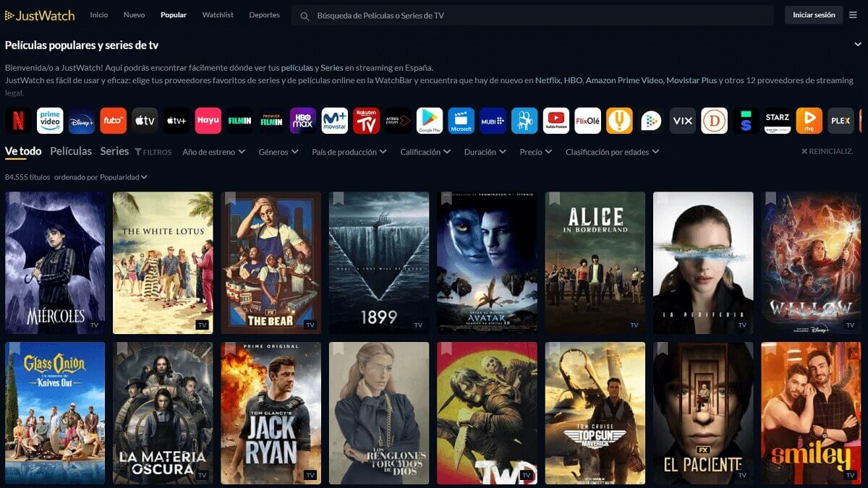Select the Disney+ provider icon
The width and height of the screenshot is (868, 488).
tap(82, 121)
